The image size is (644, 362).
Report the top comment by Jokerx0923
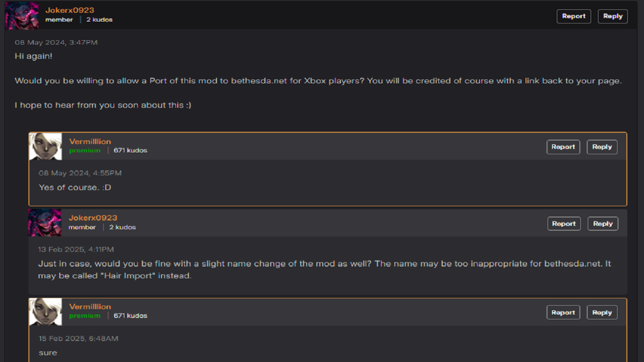coord(573,16)
